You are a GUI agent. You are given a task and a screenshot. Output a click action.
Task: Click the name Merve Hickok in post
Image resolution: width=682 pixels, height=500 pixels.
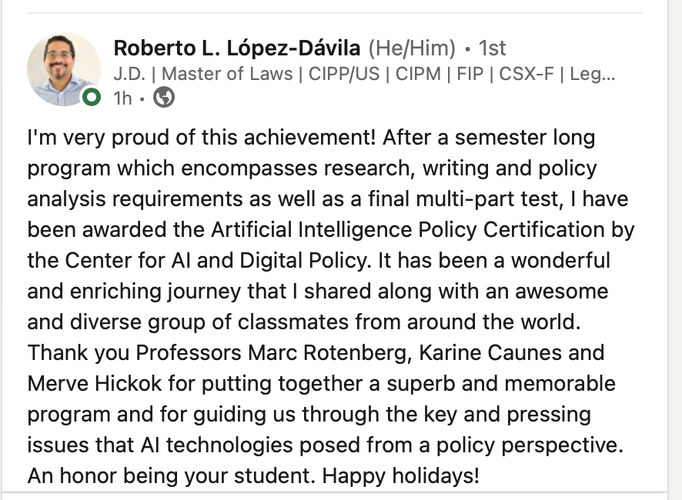tap(94, 383)
